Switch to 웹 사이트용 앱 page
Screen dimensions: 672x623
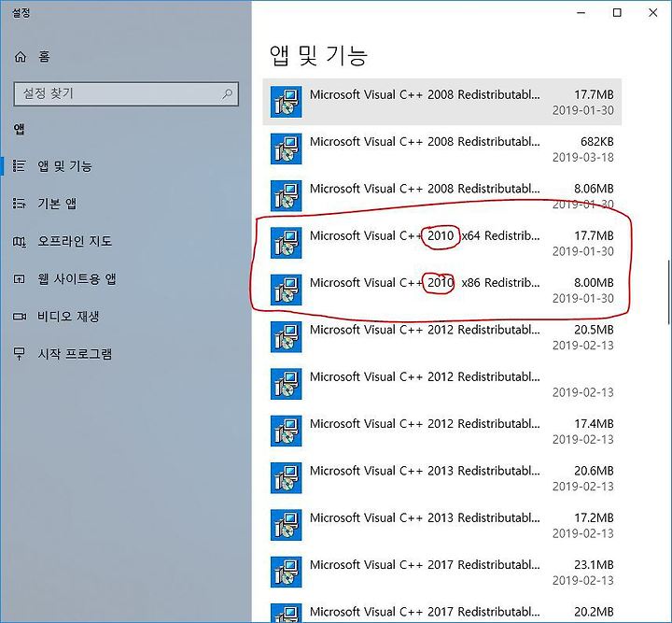[x=124, y=279]
